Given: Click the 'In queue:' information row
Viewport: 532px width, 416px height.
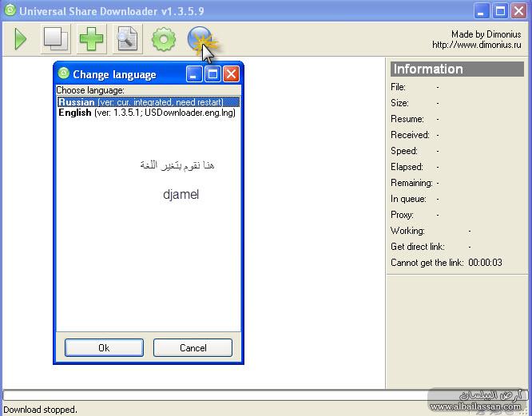Looking at the screenshot, I should point(415,199).
